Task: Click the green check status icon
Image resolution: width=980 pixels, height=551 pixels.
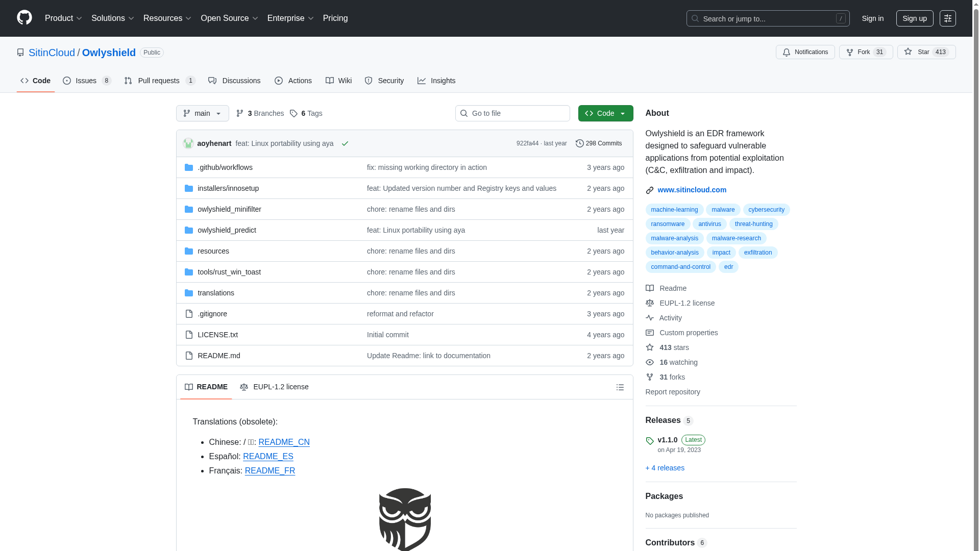Action: [x=345, y=144]
